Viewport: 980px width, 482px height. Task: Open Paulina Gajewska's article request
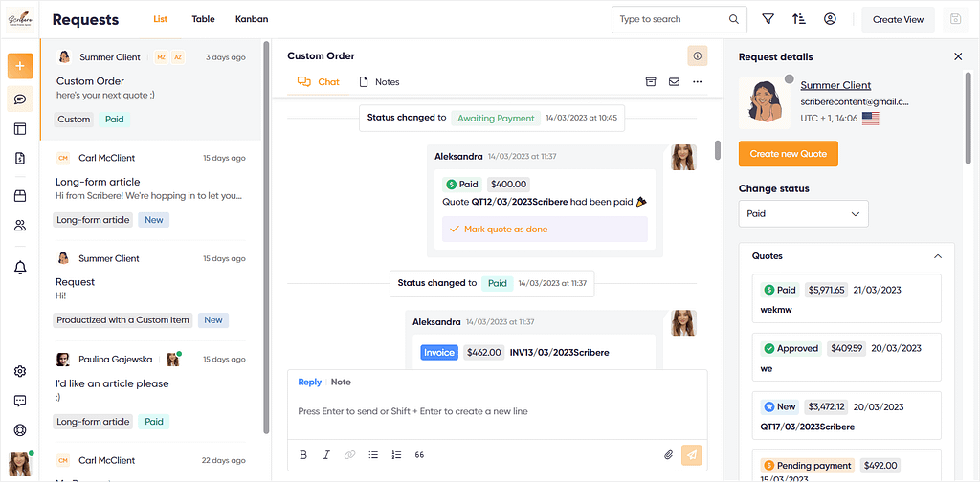(x=150, y=391)
